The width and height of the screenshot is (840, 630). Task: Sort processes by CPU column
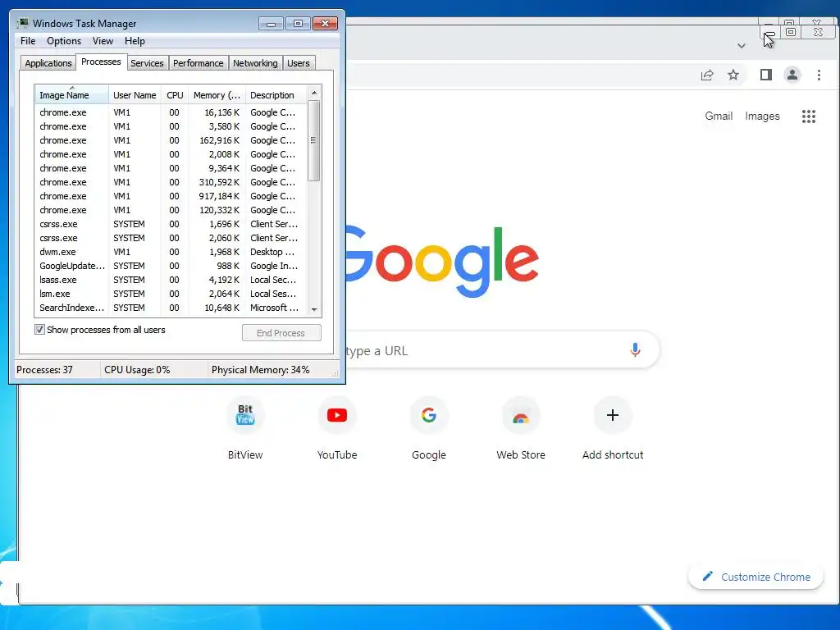(176, 95)
